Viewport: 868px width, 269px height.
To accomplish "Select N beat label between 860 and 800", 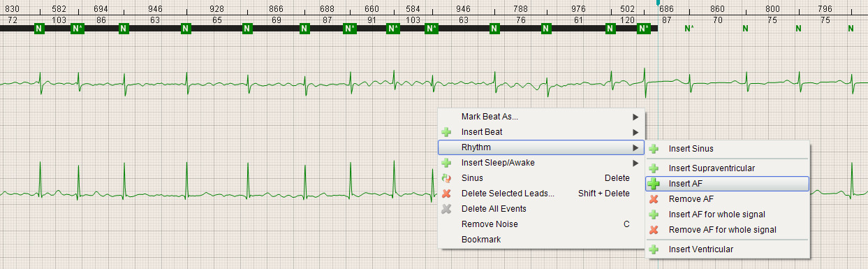I will [745, 29].
